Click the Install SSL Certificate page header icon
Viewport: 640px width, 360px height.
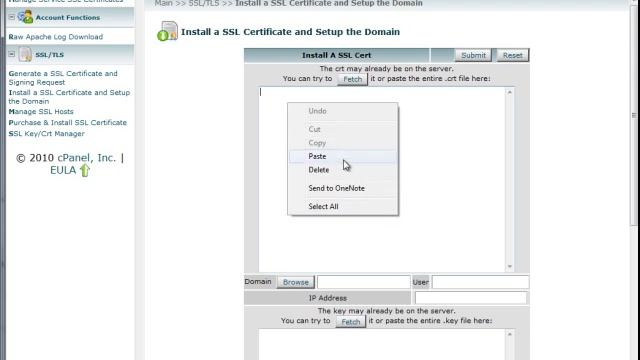167,31
